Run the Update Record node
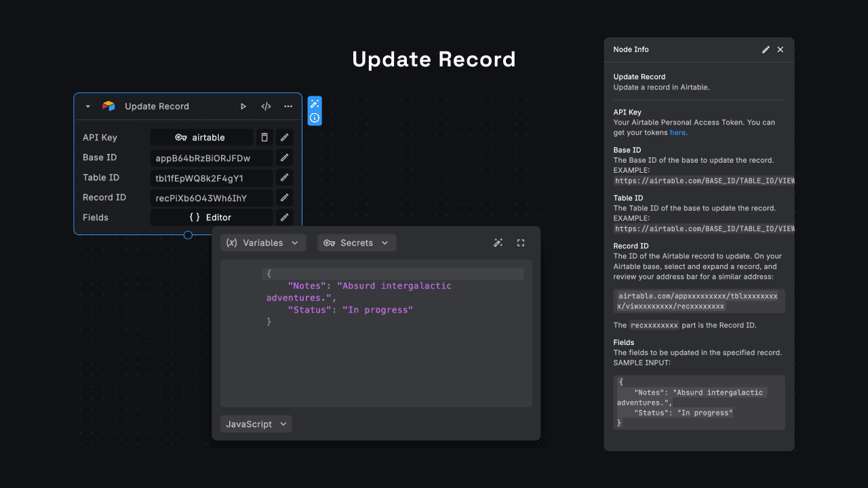The image size is (868, 488). pos(243,106)
